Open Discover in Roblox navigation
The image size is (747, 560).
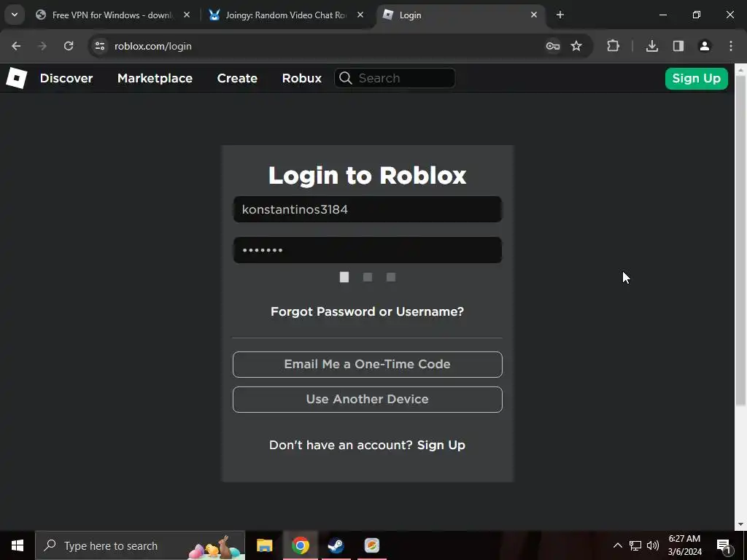[66, 78]
